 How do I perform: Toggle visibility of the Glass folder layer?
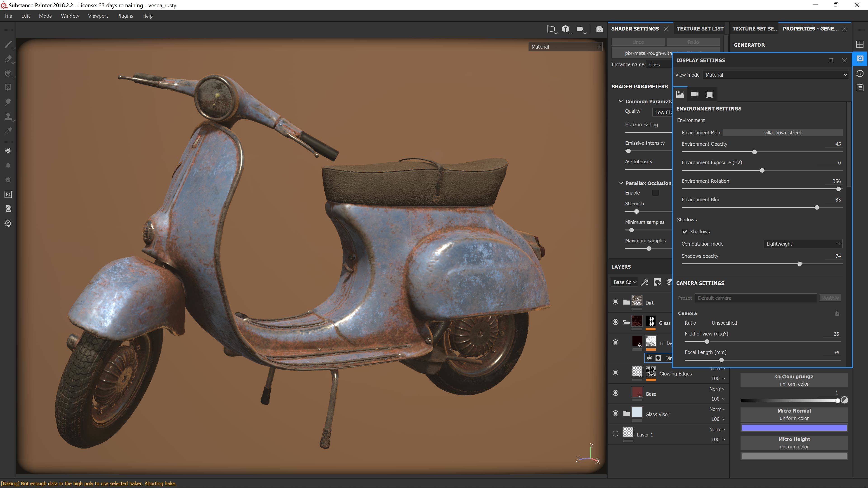click(x=616, y=322)
